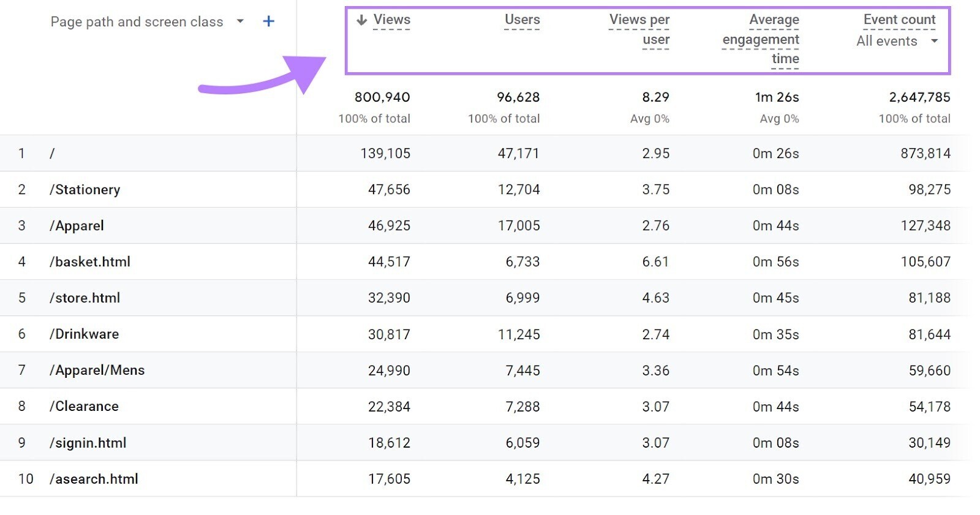Sort by Average engagement time column
The image size is (980, 515).
pos(761,39)
